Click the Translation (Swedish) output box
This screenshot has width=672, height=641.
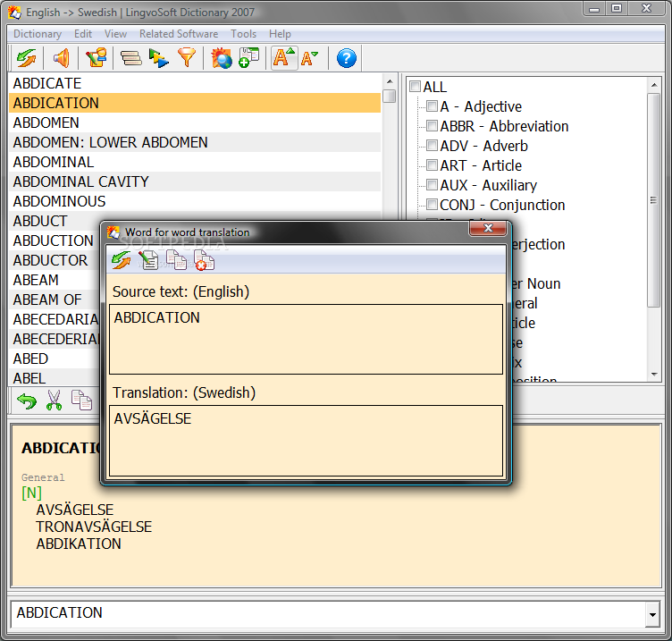coord(306,441)
